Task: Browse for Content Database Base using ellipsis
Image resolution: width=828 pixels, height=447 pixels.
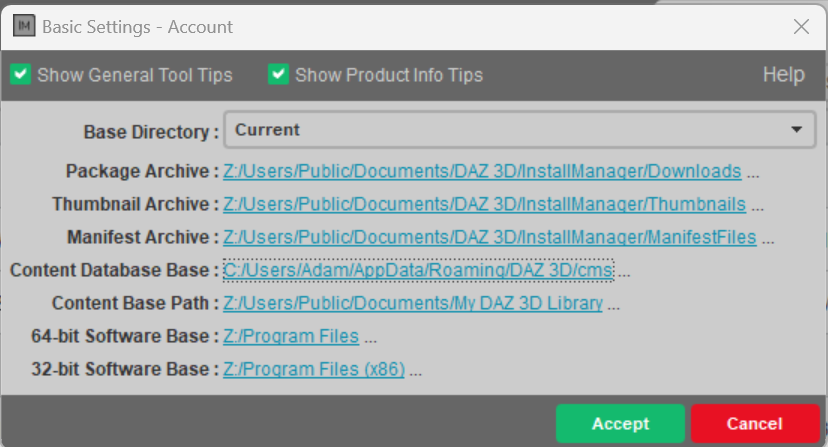Action: tap(625, 270)
